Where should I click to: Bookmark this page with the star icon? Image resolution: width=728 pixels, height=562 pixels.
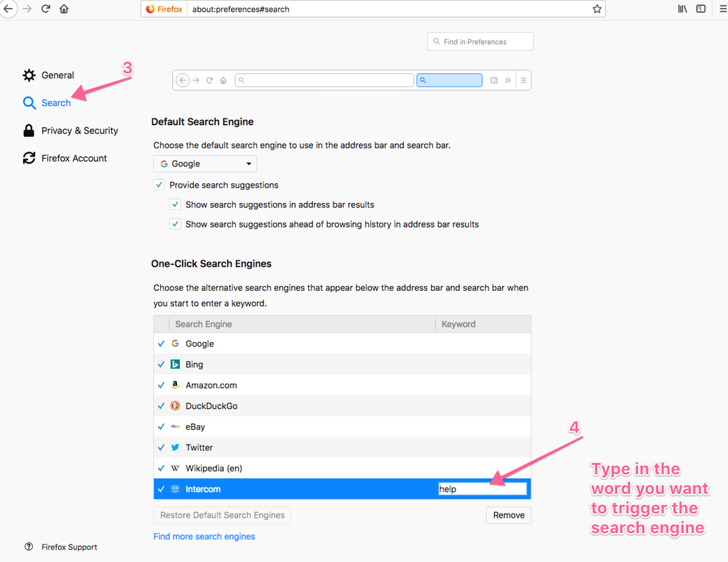coord(597,9)
